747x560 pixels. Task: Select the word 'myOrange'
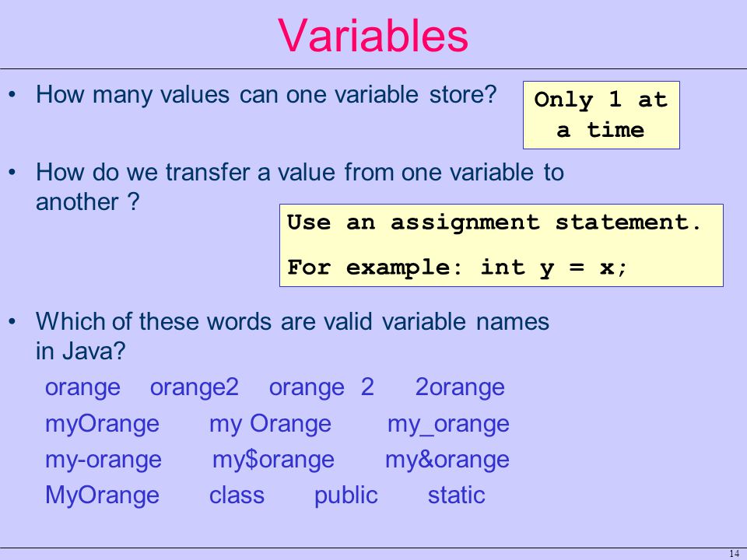coord(102,424)
